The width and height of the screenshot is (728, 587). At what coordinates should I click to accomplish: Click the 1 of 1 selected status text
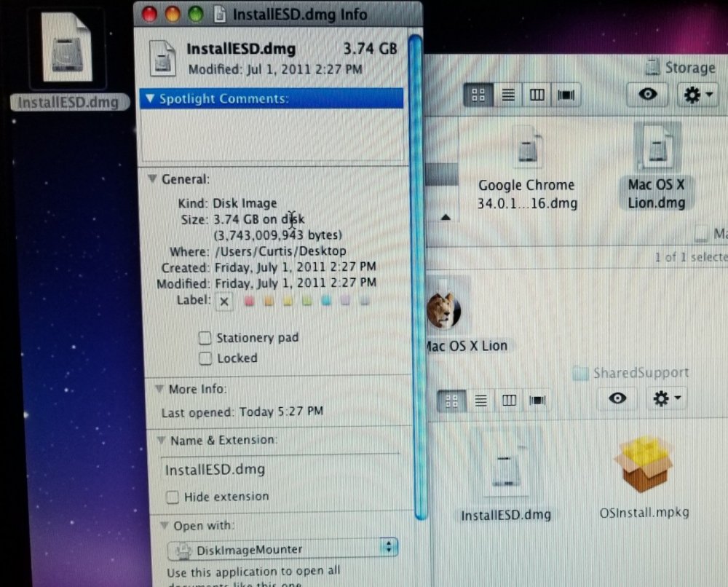pos(691,257)
